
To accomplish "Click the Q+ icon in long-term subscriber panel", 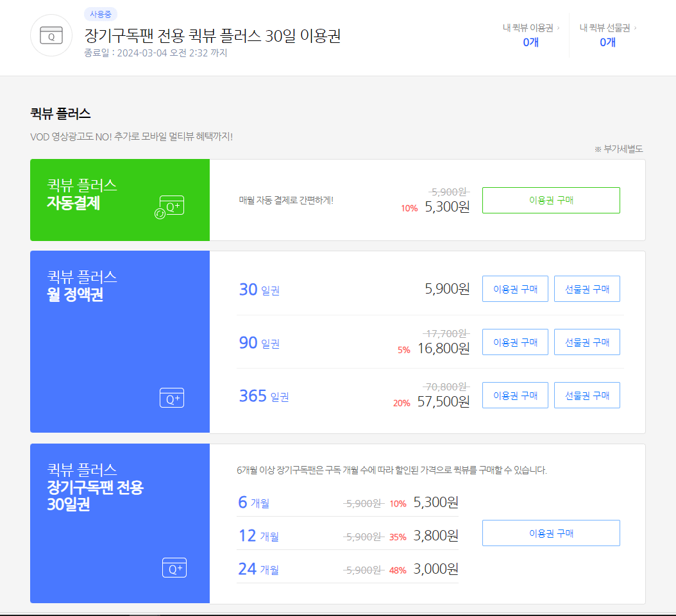I will pos(174,568).
